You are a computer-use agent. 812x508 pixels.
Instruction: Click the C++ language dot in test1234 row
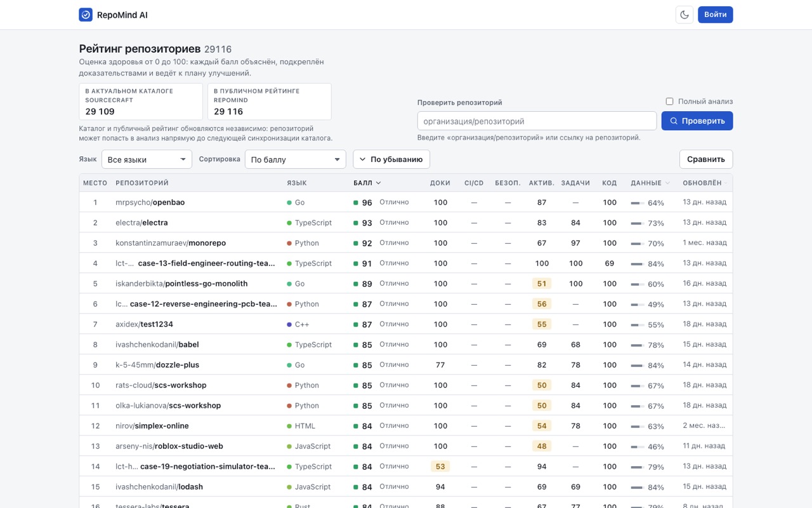pos(289,324)
